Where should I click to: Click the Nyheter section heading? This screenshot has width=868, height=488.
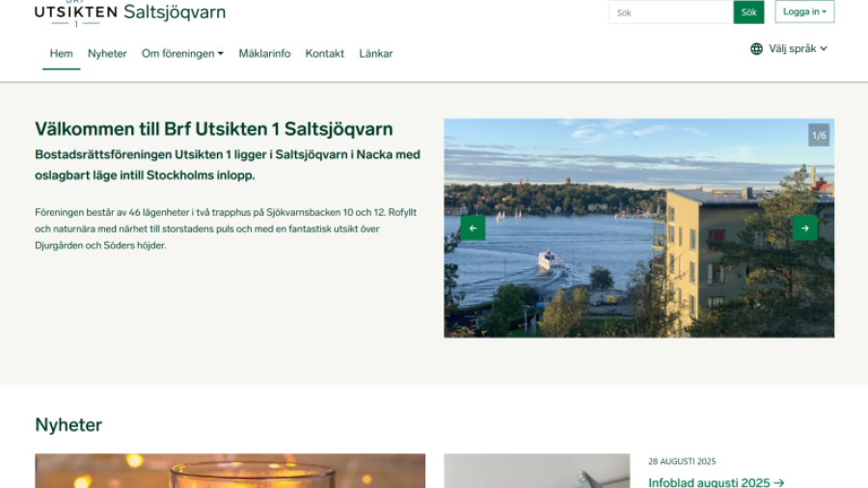click(68, 425)
